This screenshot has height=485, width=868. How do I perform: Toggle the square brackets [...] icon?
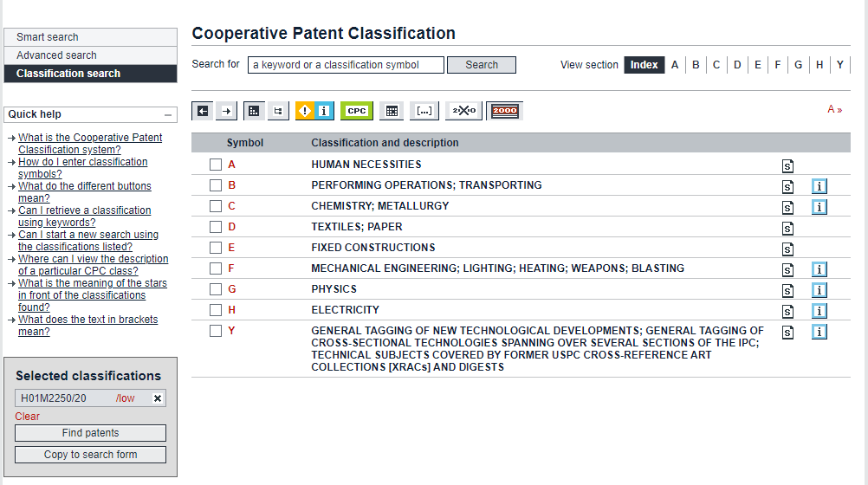coord(424,111)
